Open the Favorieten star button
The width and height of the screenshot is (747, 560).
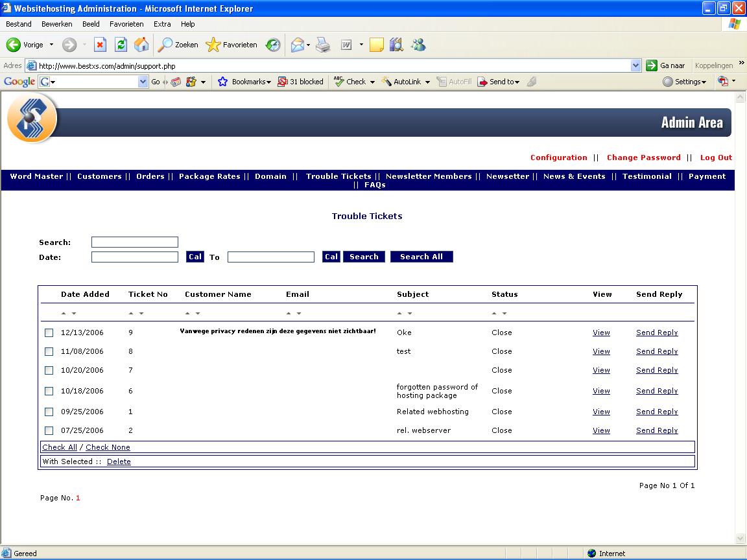click(x=231, y=45)
